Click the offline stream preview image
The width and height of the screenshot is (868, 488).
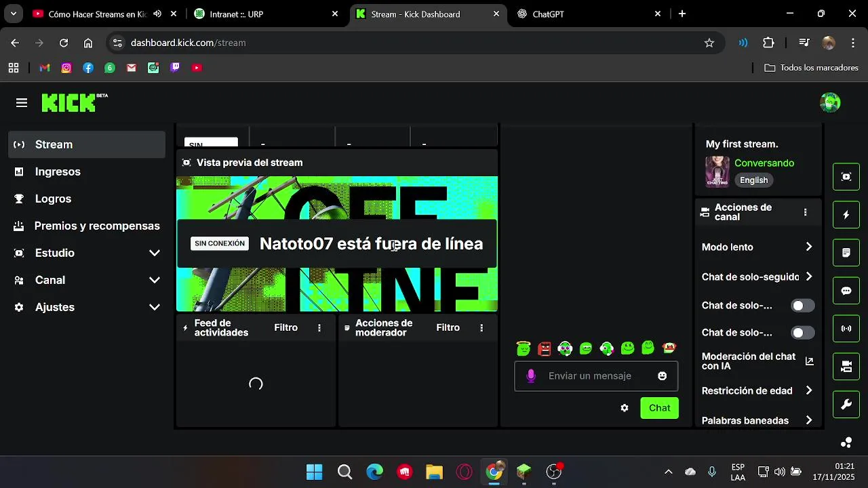pyautogui.click(x=337, y=244)
